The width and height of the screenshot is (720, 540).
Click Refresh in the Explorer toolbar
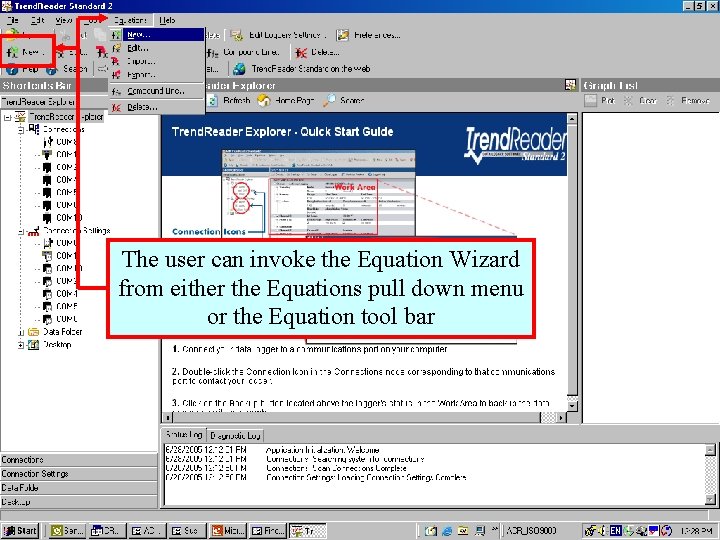(229, 101)
